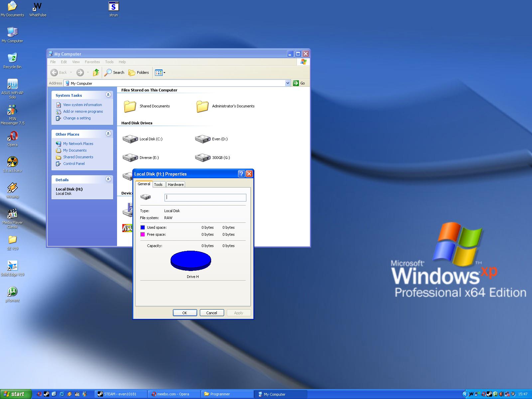Collapse the Details panel
This screenshot has width=532, height=399.
pos(108,179)
